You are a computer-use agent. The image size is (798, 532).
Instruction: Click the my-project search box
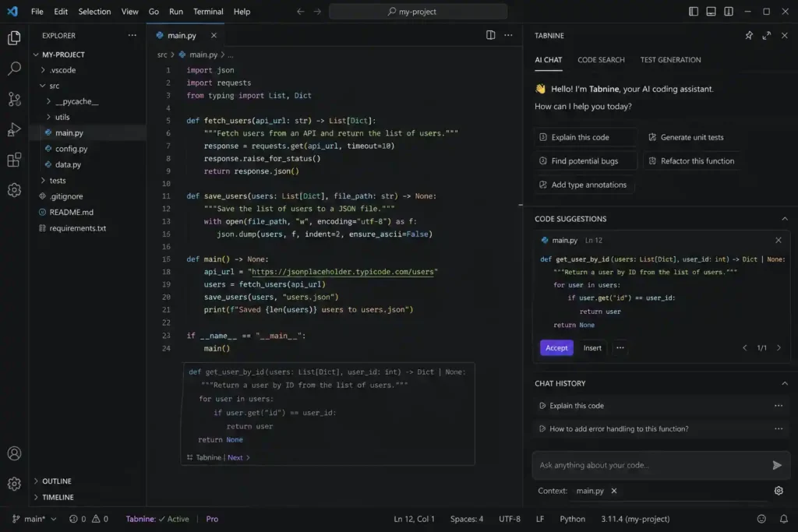pos(418,11)
